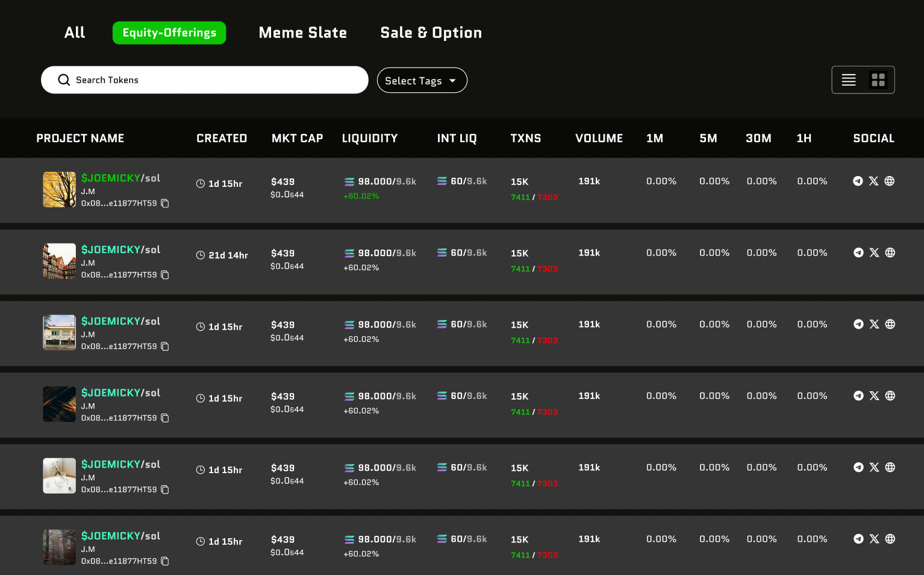Click the Search Tokens input field

205,80
